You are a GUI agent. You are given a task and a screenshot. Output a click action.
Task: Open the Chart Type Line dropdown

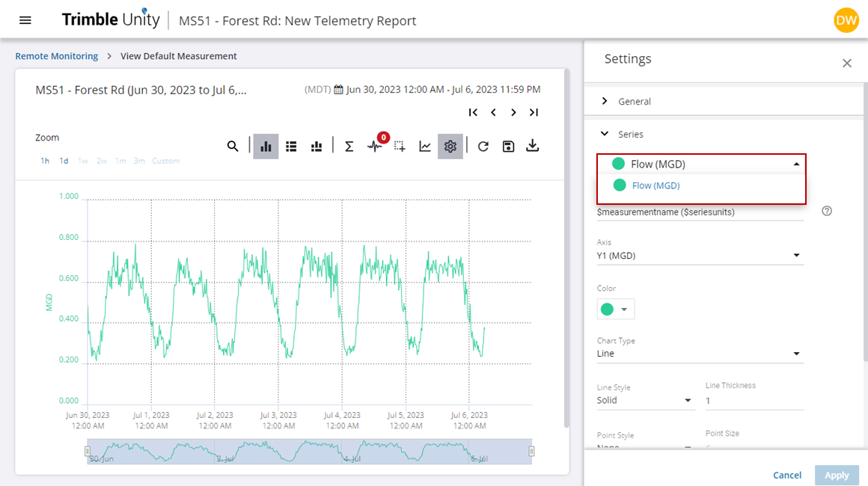(x=700, y=354)
